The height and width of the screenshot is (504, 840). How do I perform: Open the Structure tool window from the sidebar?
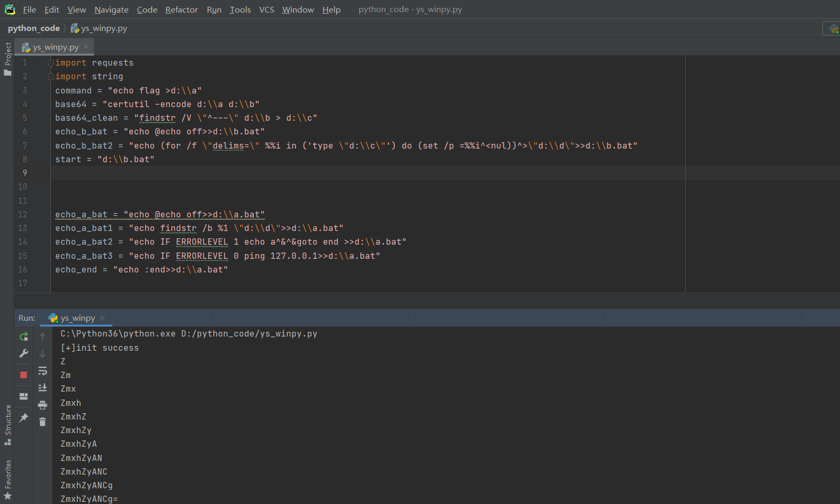pos(7,425)
